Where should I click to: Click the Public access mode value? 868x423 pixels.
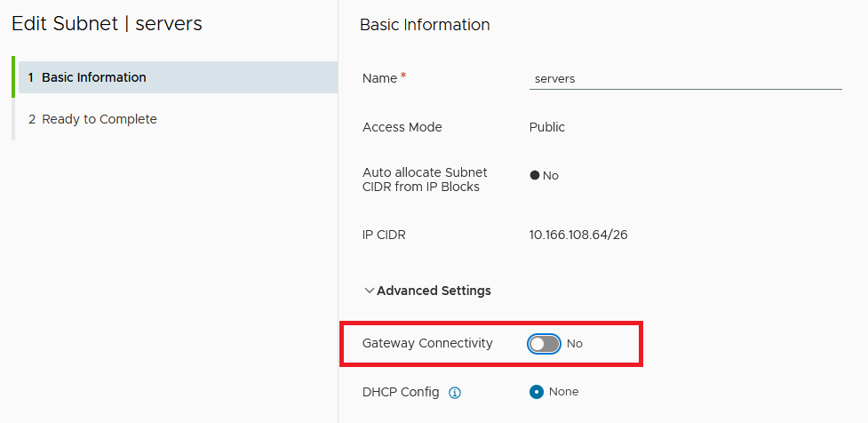point(546,127)
